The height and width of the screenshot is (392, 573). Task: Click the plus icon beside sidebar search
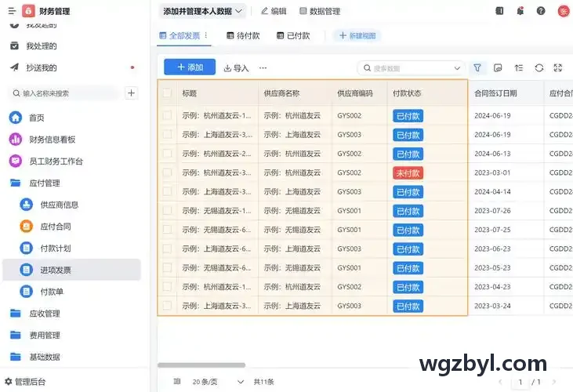(131, 93)
